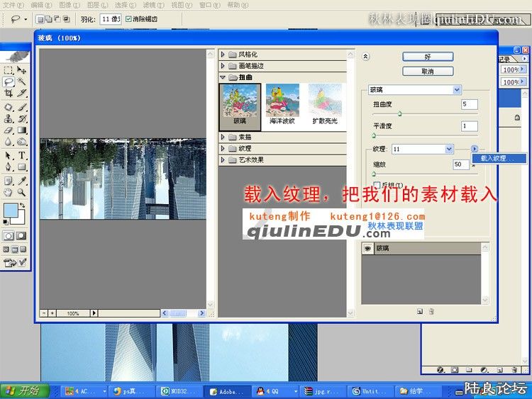Open the texture type dropdown
This screenshot has height=399, width=532.
[x=449, y=149]
